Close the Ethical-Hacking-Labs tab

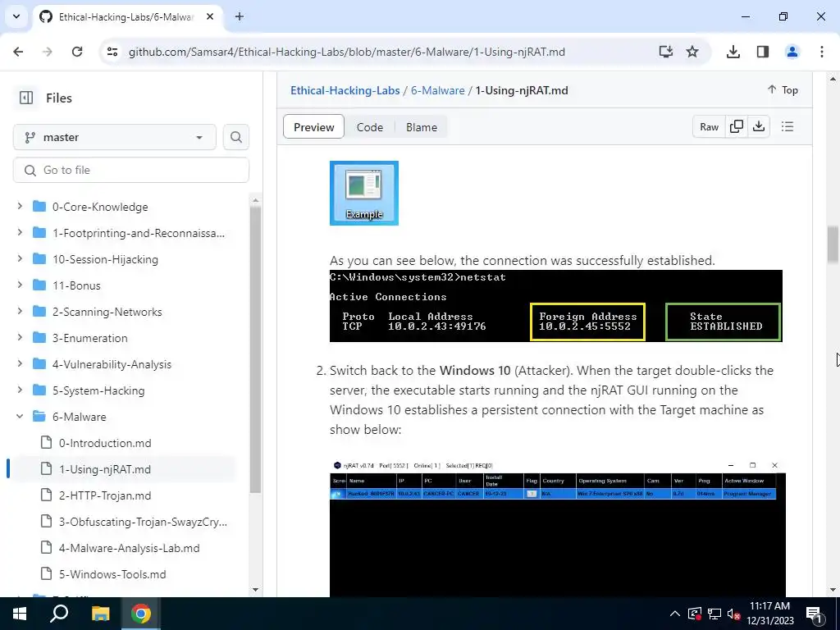coord(210,16)
